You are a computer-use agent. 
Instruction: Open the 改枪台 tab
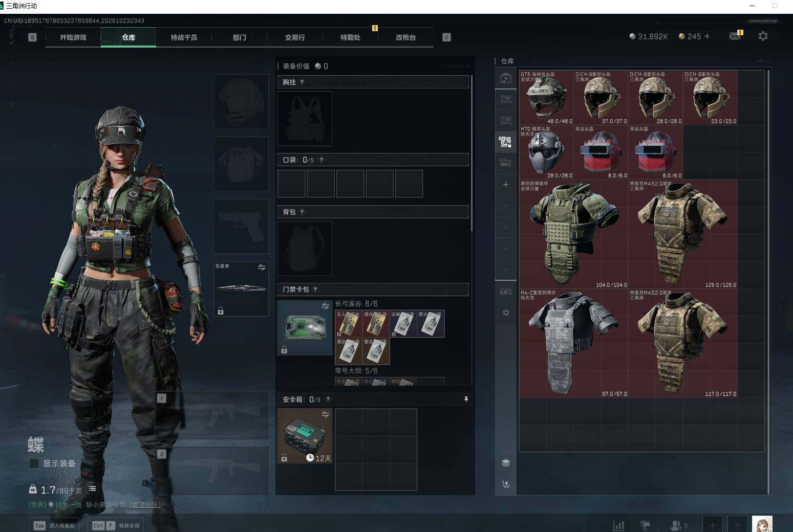[405, 37]
